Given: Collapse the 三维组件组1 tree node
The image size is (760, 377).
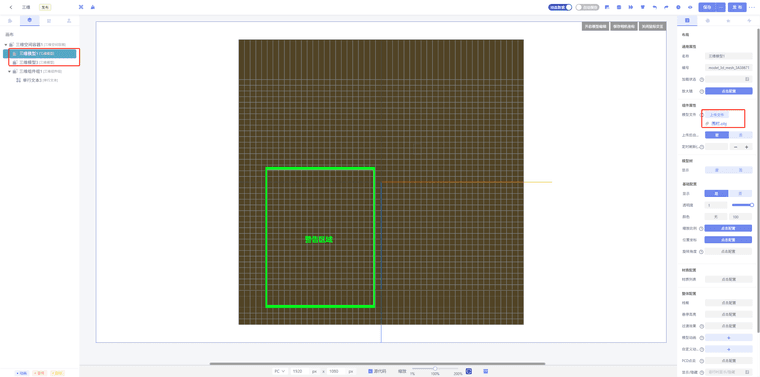Looking at the screenshot, I should 9,71.
